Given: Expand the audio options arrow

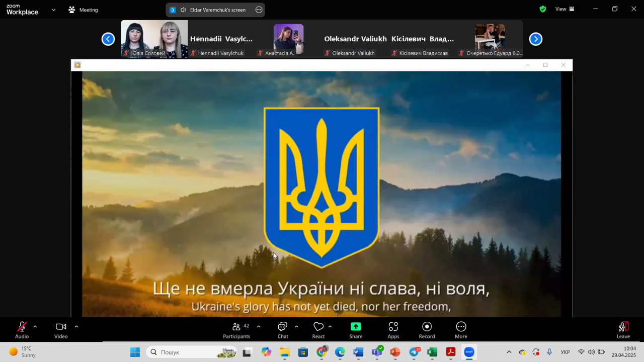Looking at the screenshot, I should click(x=35, y=326).
